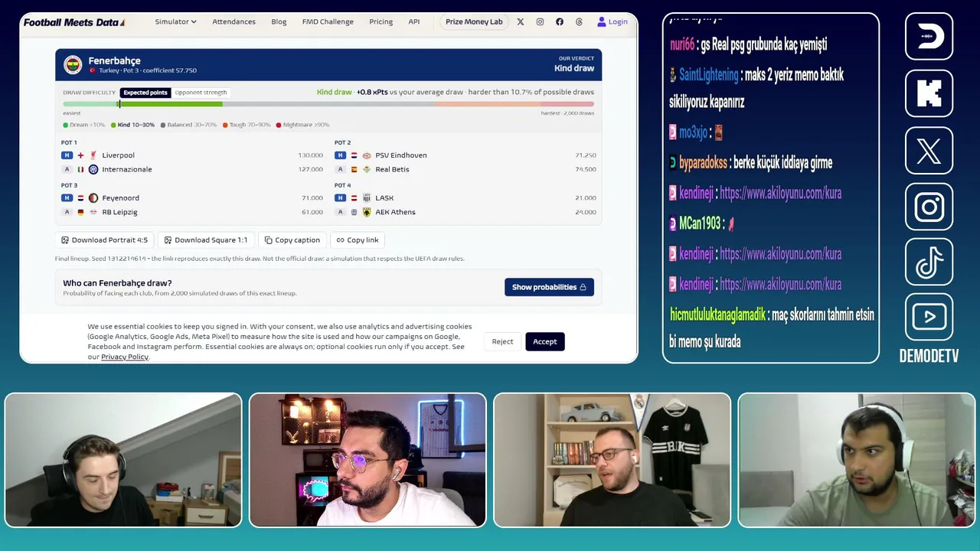Click Liverpool's coefficient 130.000
980x551 pixels.
[310, 155]
